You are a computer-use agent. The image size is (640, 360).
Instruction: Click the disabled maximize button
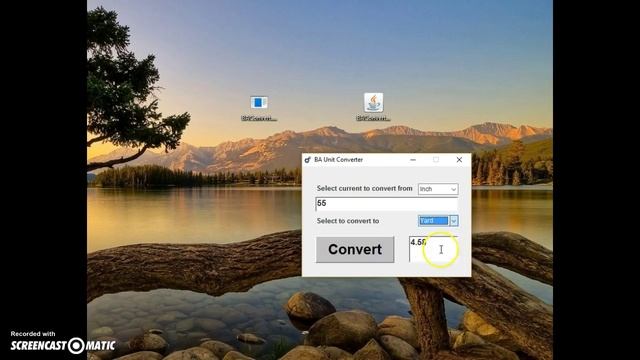pos(436,160)
